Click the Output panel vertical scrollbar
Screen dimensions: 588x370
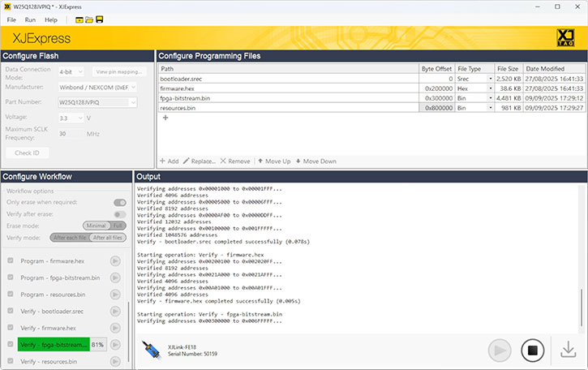(x=582, y=309)
